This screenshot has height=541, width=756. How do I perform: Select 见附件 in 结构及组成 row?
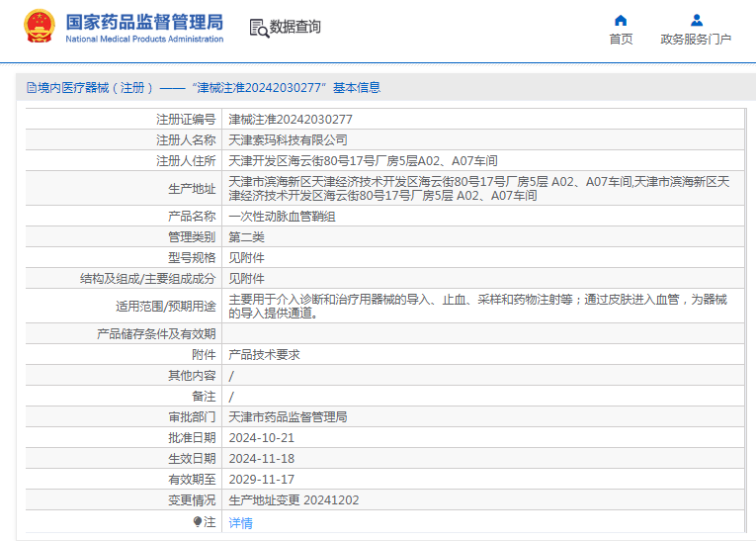[246, 279]
